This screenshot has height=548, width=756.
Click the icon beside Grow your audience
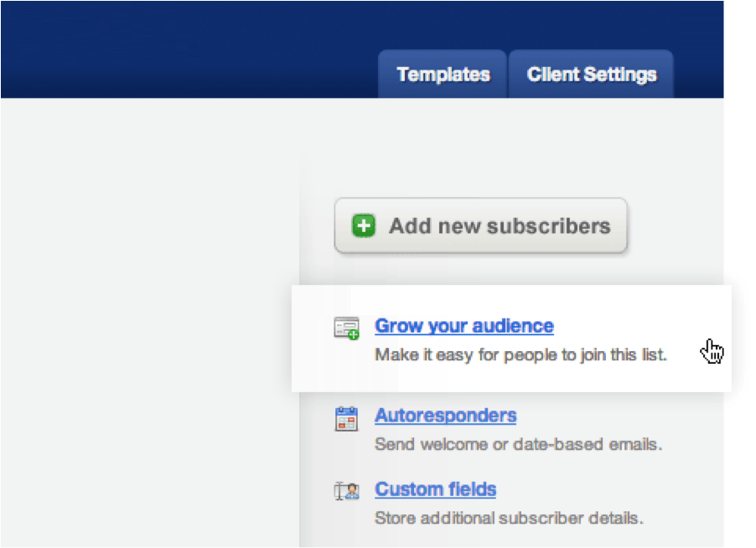click(x=347, y=327)
